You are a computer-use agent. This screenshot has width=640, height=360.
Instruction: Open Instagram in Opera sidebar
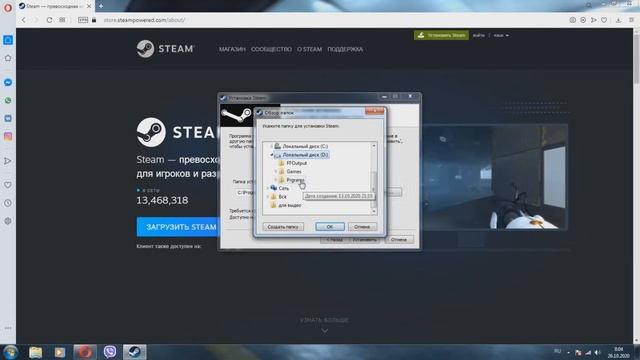[x=8, y=136]
